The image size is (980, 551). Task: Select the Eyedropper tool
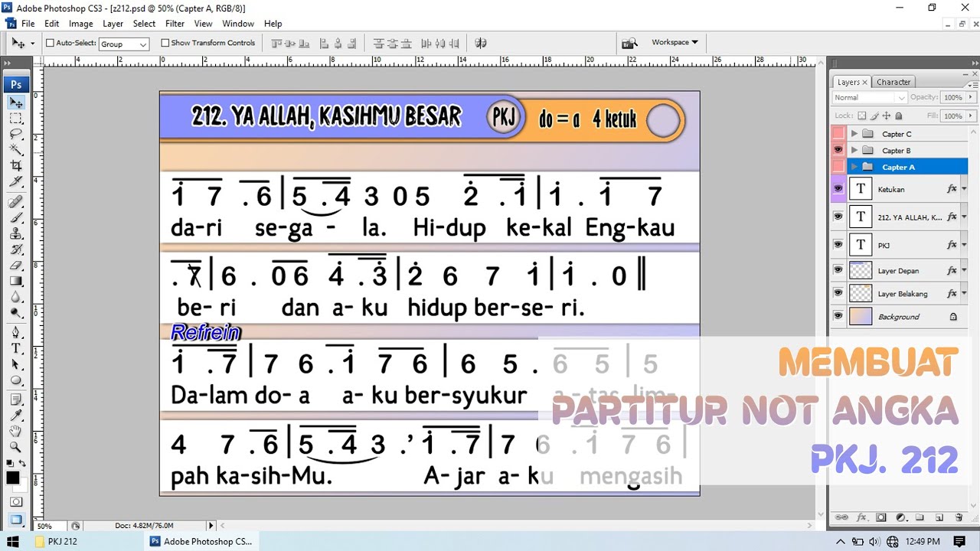pyautogui.click(x=16, y=416)
